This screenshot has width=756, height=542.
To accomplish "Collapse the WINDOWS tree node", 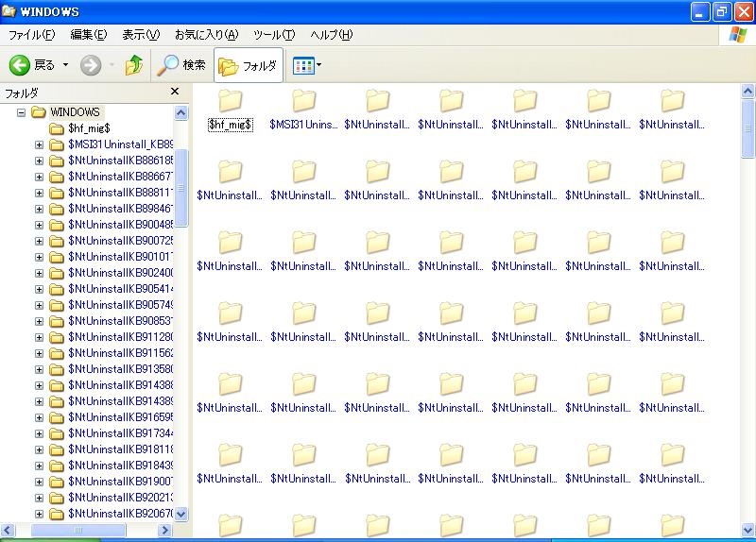I will (x=21, y=112).
